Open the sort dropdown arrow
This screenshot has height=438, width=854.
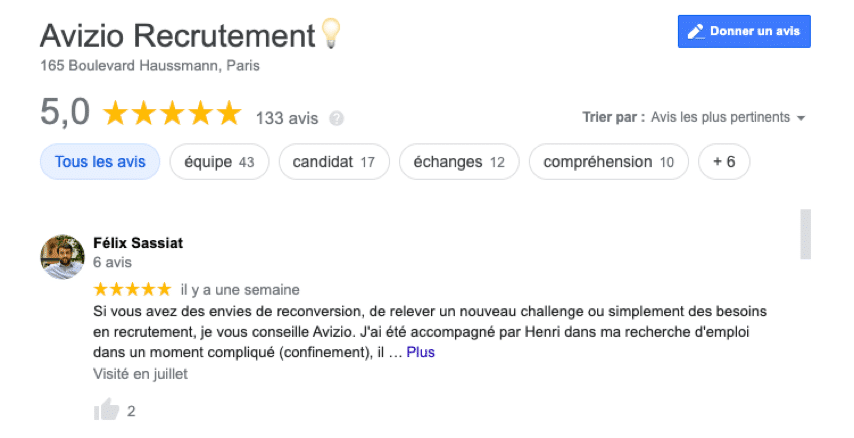pos(801,118)
